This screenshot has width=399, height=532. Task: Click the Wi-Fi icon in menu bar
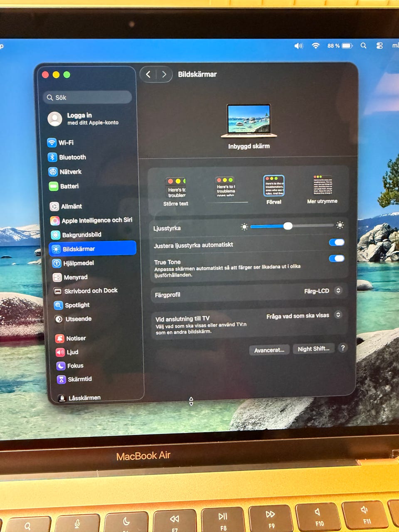pos(315,46)
